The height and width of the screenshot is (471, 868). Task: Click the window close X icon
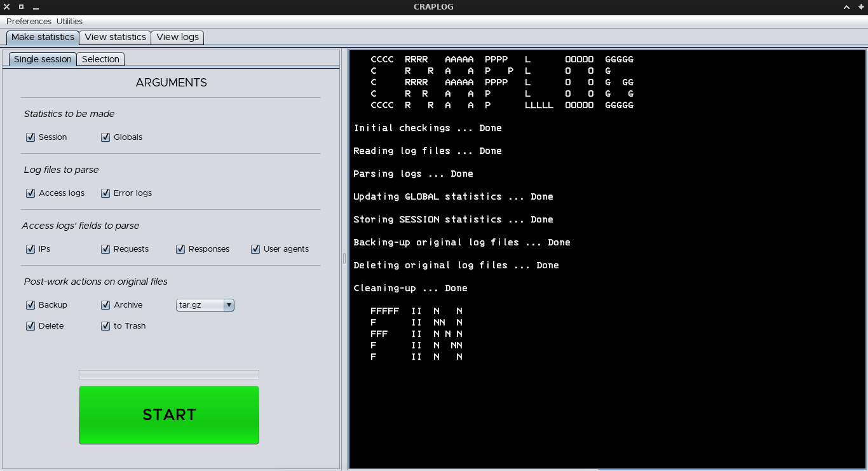pos(6,7)
